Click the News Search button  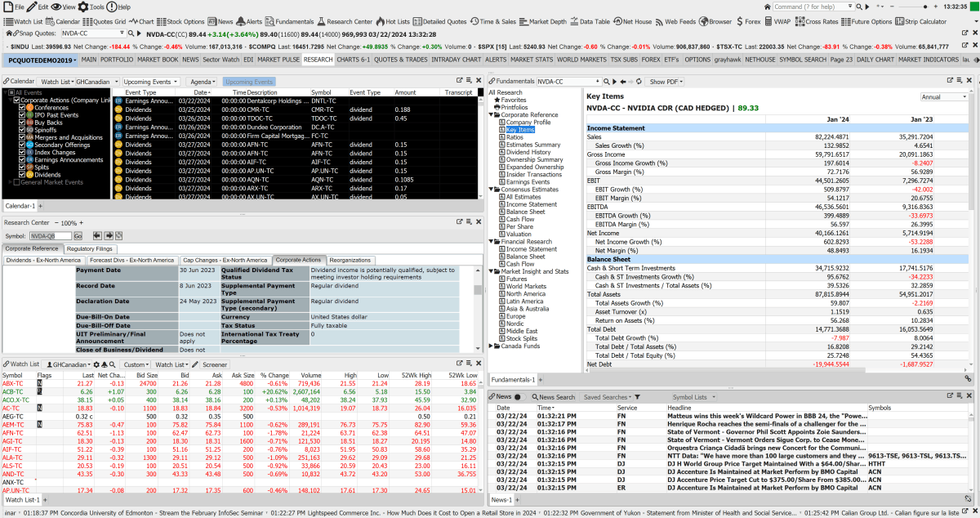click(556, 397)
